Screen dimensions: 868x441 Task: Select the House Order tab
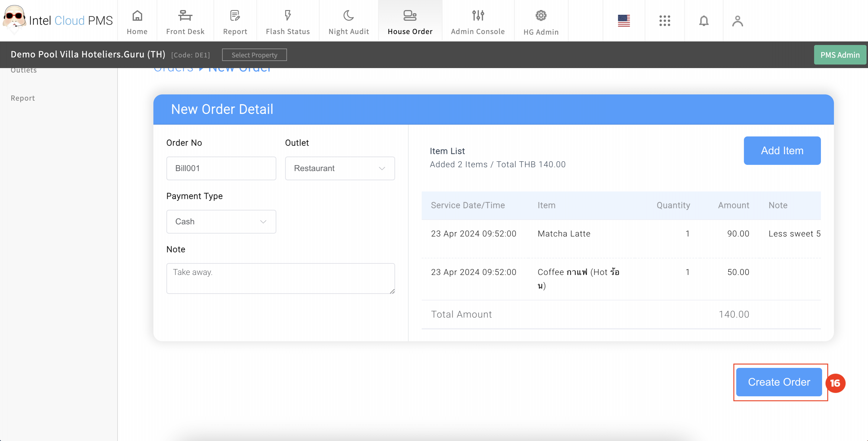410,22
